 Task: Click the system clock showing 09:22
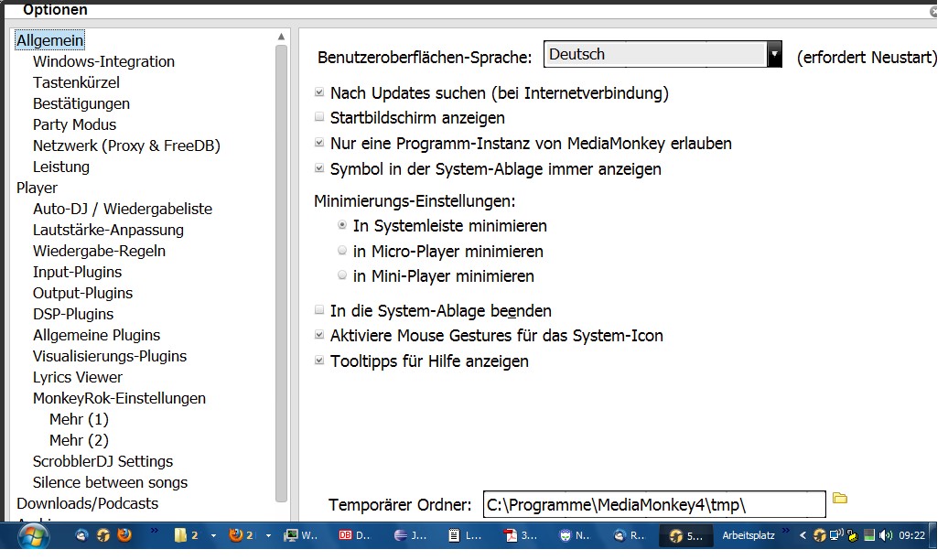911,535
